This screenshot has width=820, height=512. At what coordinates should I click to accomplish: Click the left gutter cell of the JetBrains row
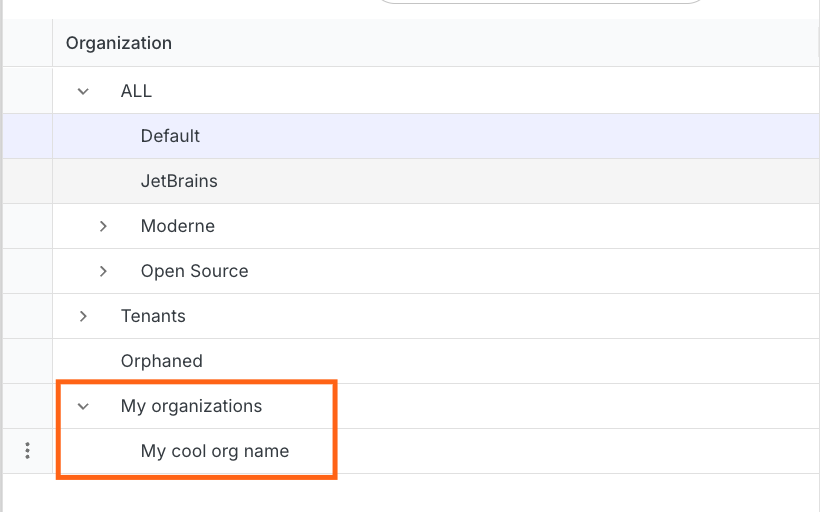coord(27,181)
